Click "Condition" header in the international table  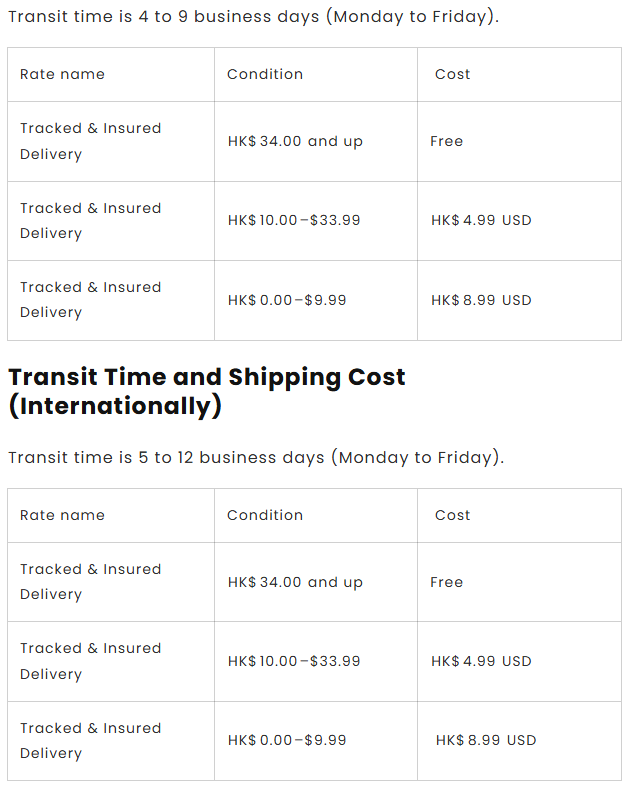(x=265, y=515)
